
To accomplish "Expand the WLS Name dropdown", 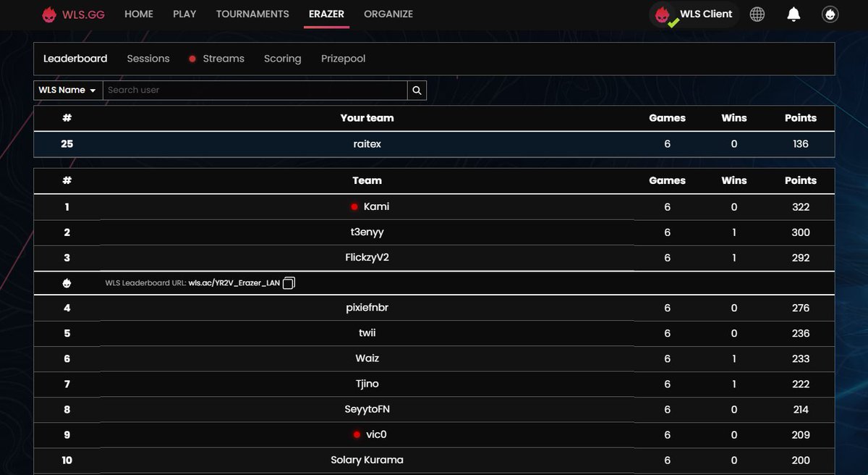I will point(68,91).
